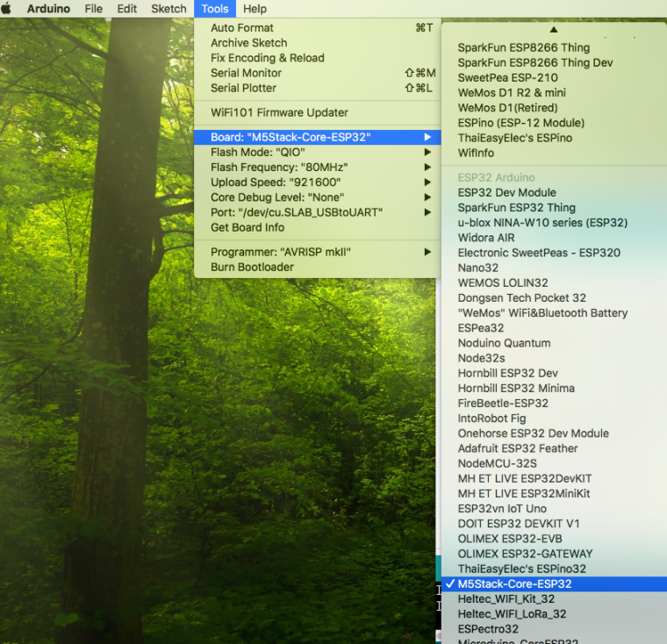This screenshot has width=667, height=644.
Task: Choose ESPea32 board
Action: point(555,328)
